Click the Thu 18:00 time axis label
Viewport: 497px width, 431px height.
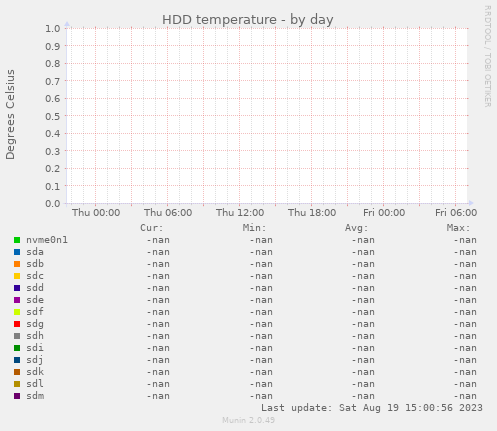coord(312,213)
